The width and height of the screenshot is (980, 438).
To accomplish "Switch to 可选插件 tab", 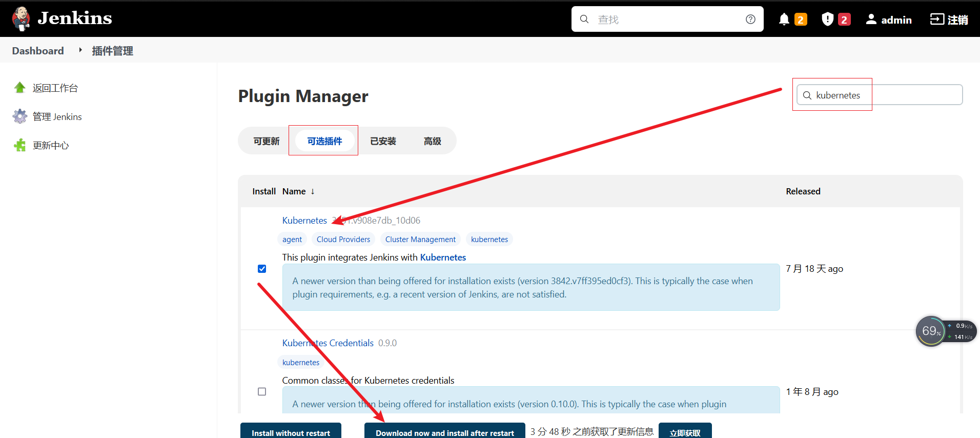I will click(x=324, y=141).
